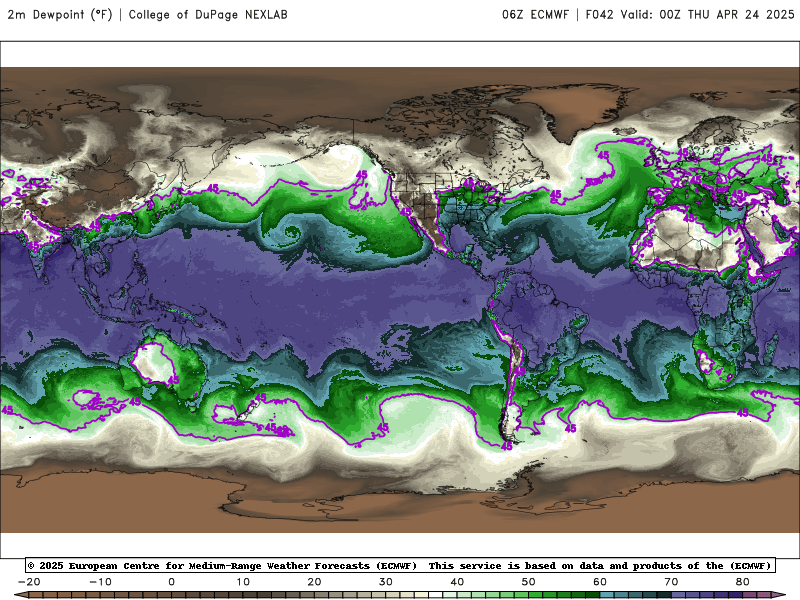The image size is (800, 600).
Task: Click the 50 color scale label
Action: pos(529,582)
